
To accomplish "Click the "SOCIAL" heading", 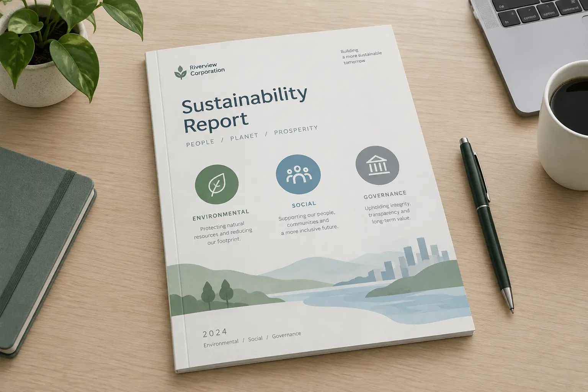I will pyautogui.click(x=304, y=204).
